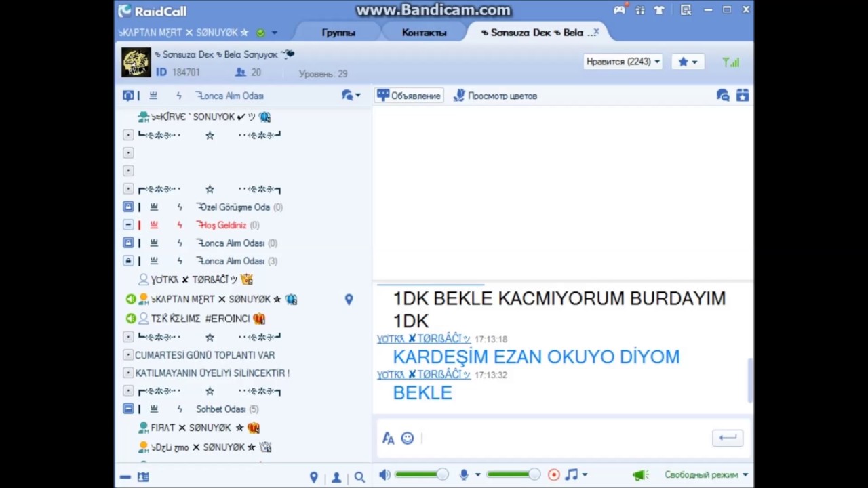Open the Нравится (2243) dropdown
The image size is (868, 488).
(623, 62)
